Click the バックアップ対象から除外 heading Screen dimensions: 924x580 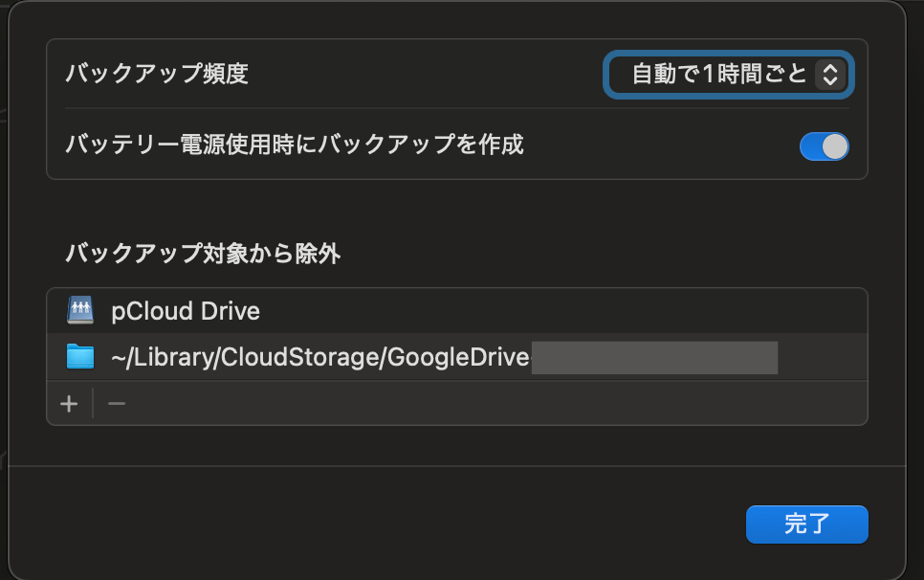click(x=203, y=254)
